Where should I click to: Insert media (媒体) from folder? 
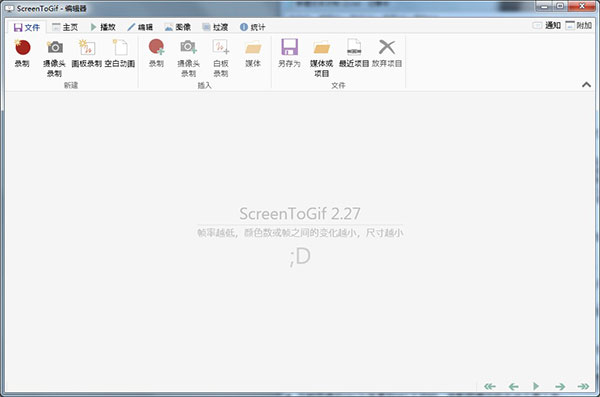[253, 54]
